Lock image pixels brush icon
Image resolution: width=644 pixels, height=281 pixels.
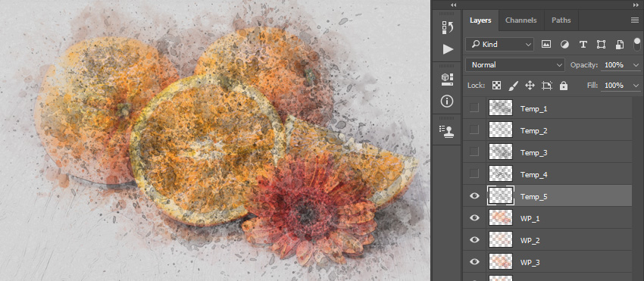coord(514,86)
